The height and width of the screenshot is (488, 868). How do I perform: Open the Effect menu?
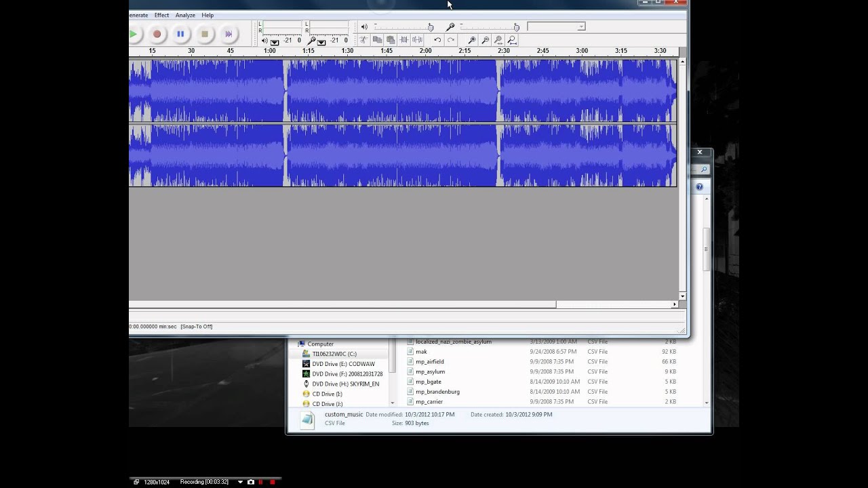tap(161, 15)
